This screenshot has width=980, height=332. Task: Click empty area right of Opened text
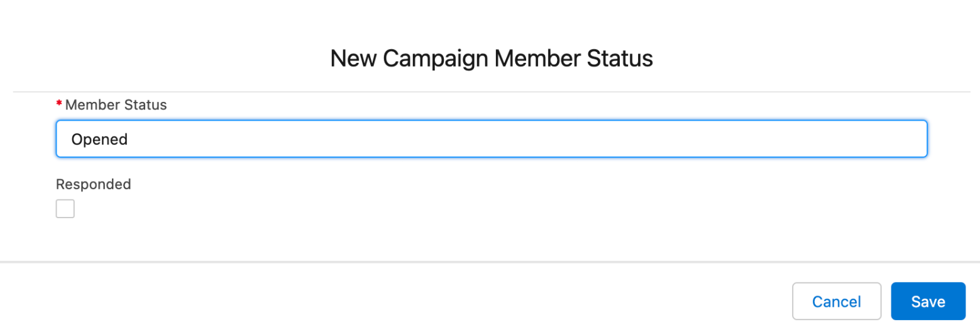click(x=528, y=139)
